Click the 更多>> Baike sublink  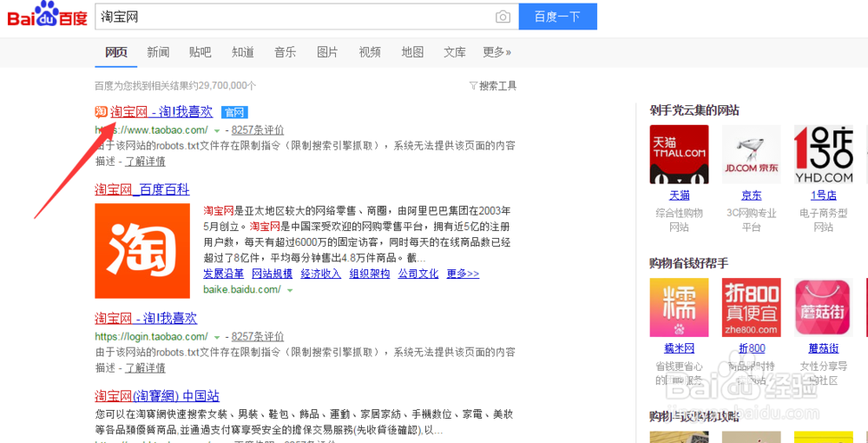pyautogui.click(x=463, y=274)
